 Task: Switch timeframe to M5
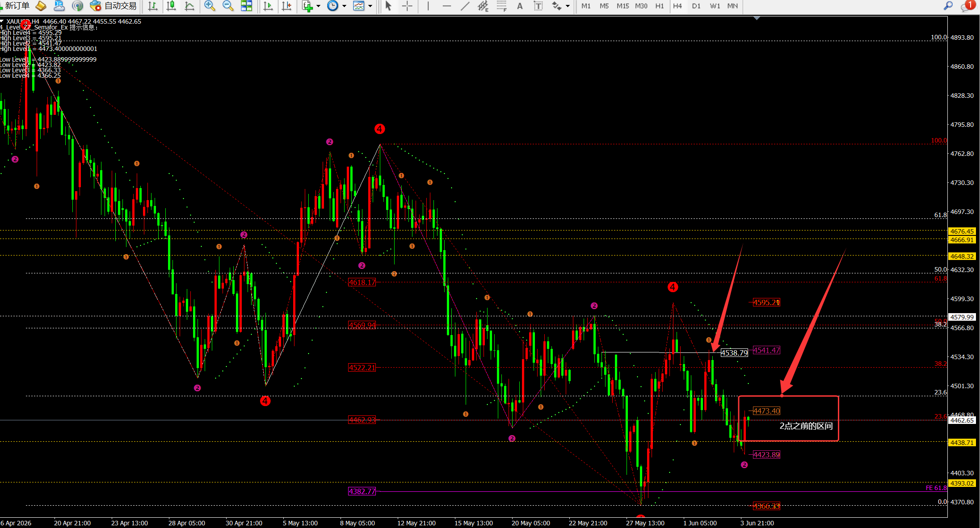[604, 6]
